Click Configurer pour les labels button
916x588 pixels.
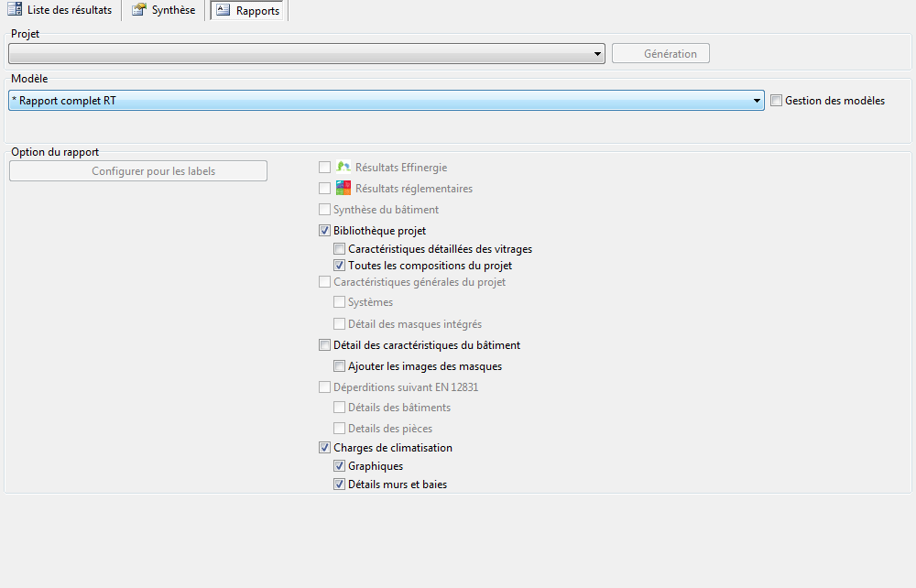[x=138, y=171]
